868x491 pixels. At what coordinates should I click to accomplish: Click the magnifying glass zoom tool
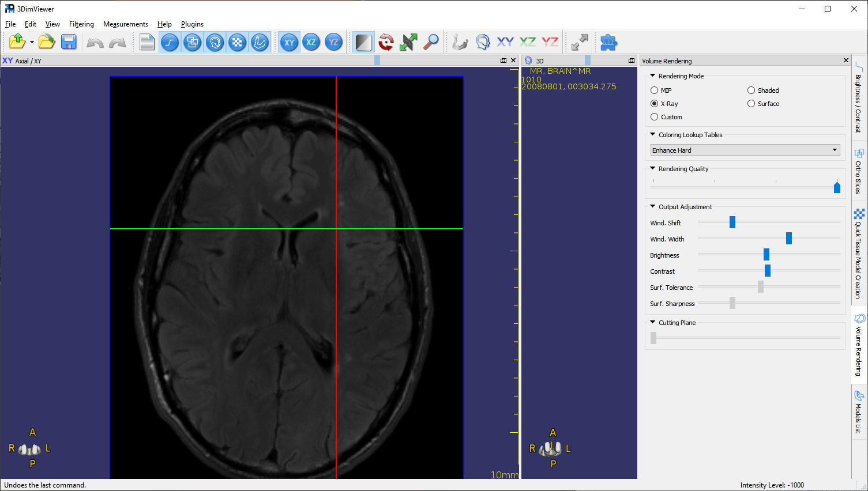click(431, 42)
